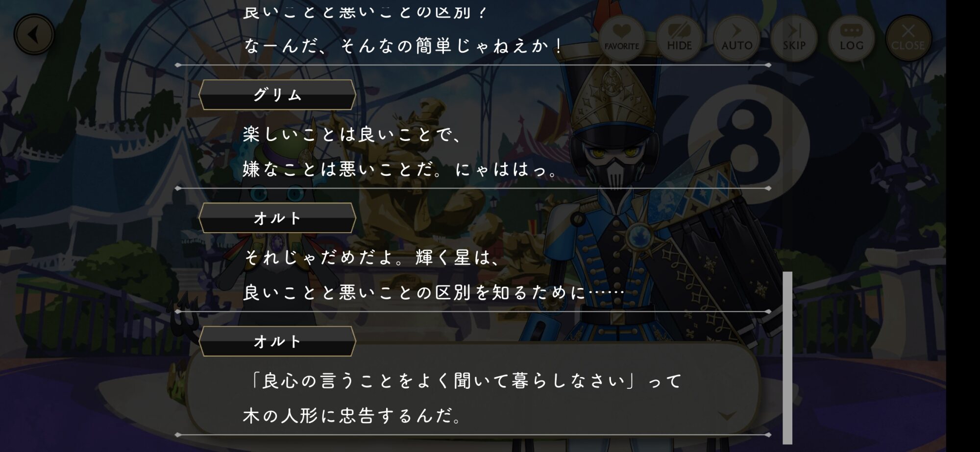This screenshot has height=452, width=980.
Task: Tap line 良いことと悪いことの区別を知るために
Action: pos(434,293)
